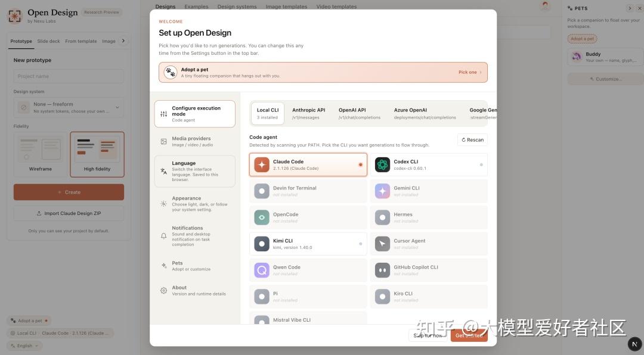Choose the Kimi CLI radio indicator
Viewport: 644px width, 355px height.
tap(360, 244)
